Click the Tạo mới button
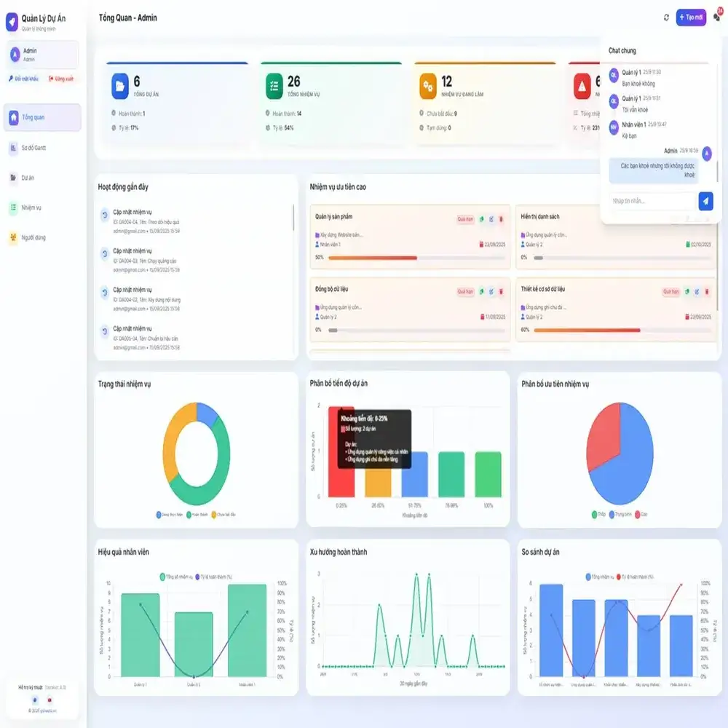 tap(692, 17)
